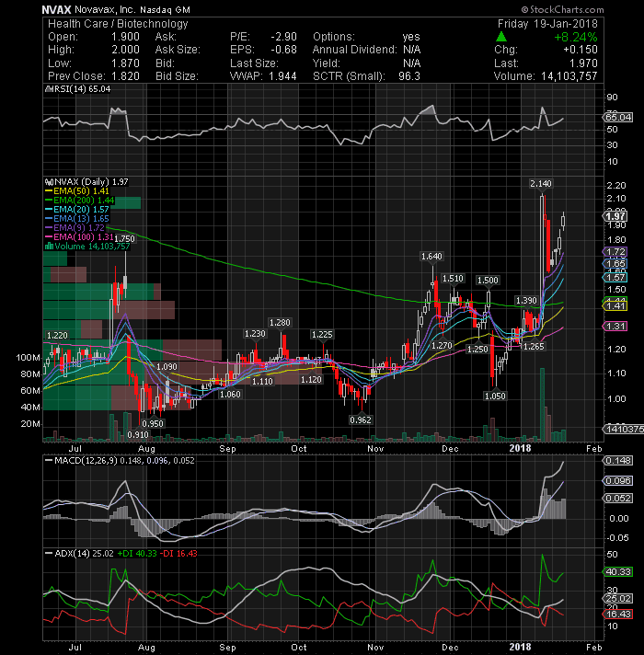Click the 1.97 last-price tag on right axis
The width and height of the screenshot is (644, 655).
[615, 216]
